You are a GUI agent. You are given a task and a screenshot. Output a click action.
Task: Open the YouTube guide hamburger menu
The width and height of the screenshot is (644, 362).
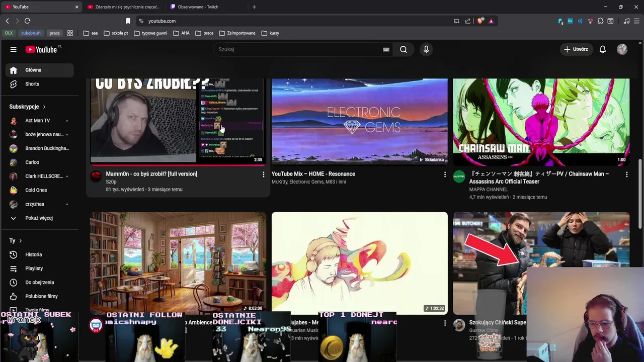click(x=14, y=49)
